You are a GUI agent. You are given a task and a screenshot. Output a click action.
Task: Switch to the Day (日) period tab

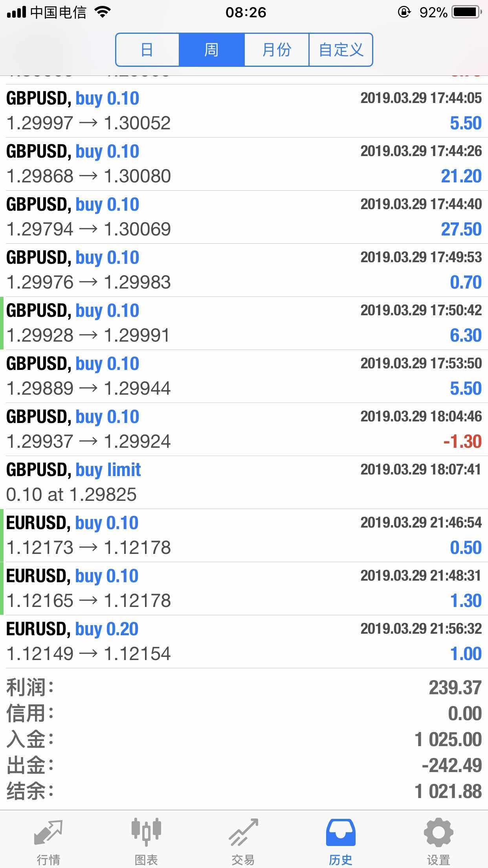[x=147, y=50]
